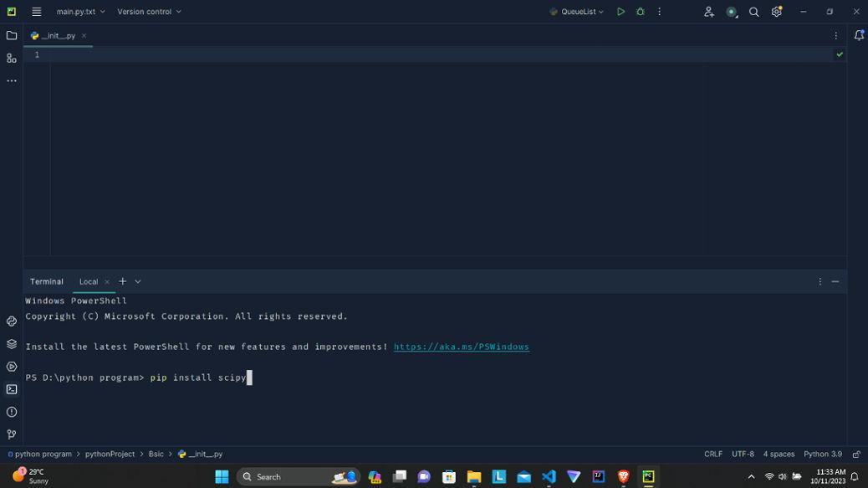Open the Structure tool window icon
868x488 pixels.
pos(11,59)
